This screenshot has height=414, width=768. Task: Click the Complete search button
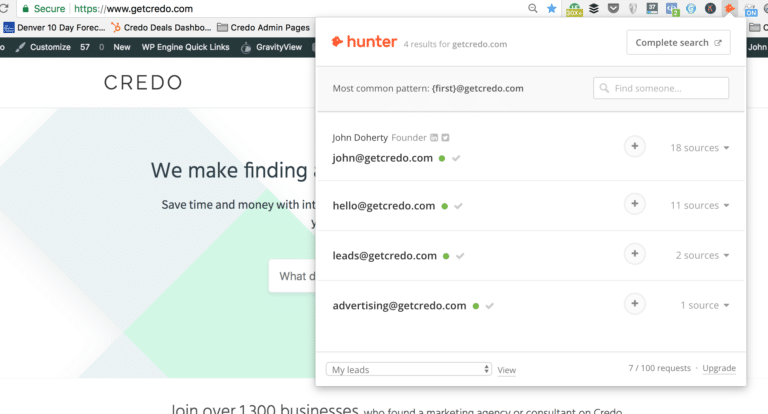pos(678,43)
